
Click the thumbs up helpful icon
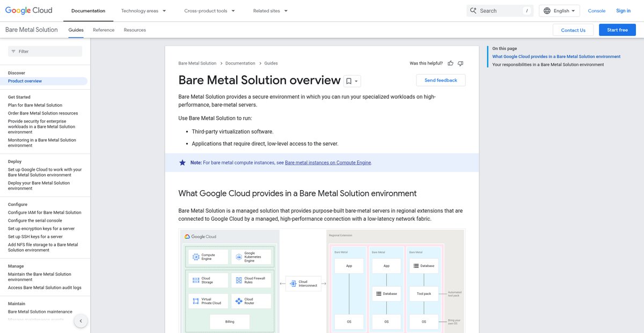click(451, 63)
